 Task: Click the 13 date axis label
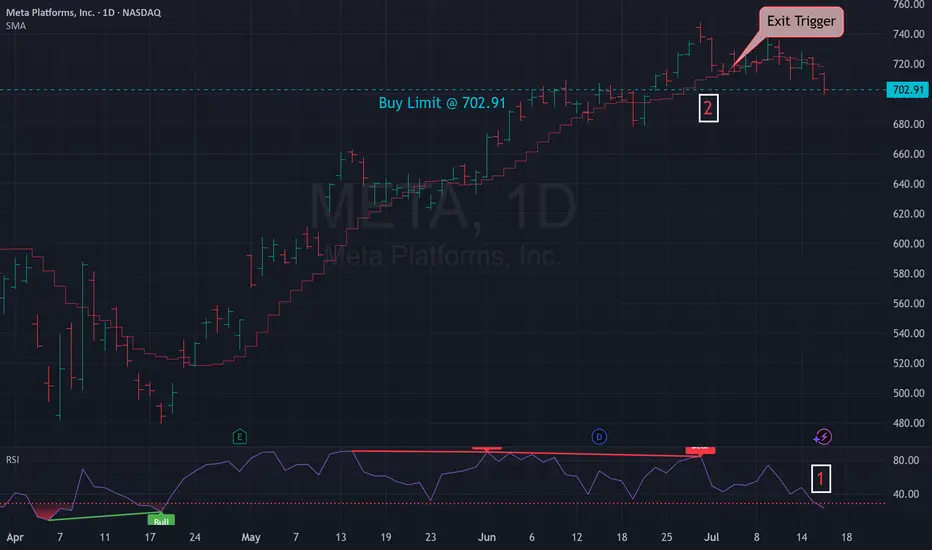pyautogui.click(x=341, y=538)
